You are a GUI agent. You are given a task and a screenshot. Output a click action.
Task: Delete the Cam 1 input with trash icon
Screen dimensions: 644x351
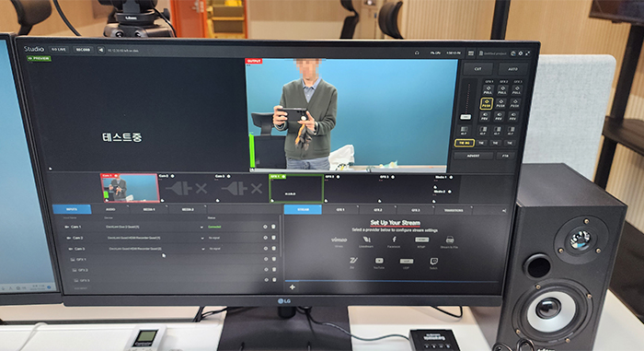273,227
